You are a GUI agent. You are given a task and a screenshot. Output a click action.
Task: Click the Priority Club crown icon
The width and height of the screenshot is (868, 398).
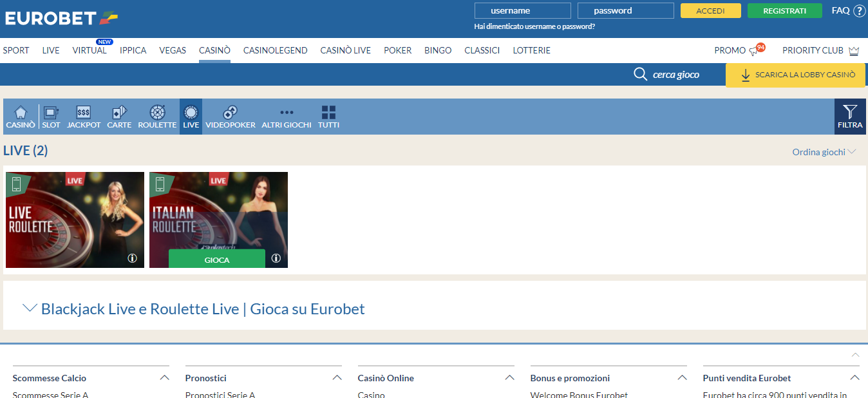point(854,50)
